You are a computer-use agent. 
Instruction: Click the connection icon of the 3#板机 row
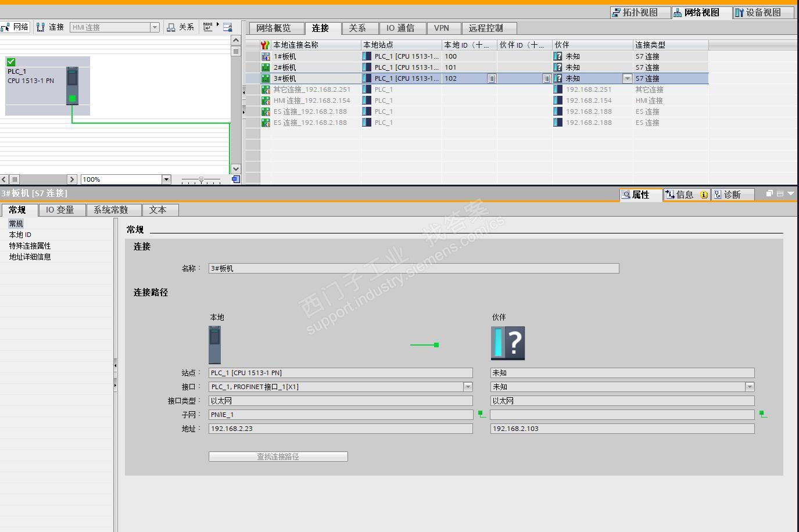click(x=266, y=78)
